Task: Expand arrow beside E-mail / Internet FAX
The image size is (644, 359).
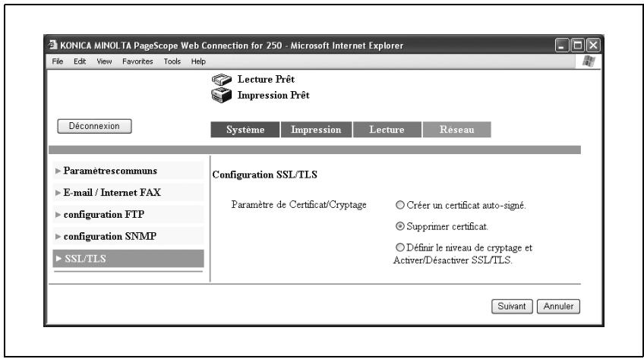Action: click(58, 193)
